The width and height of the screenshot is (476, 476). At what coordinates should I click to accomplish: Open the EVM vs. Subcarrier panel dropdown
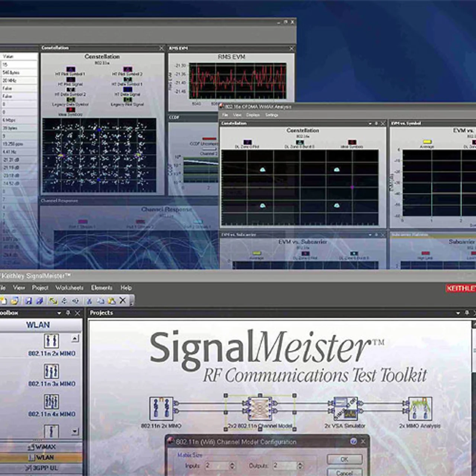coord(370,235)
